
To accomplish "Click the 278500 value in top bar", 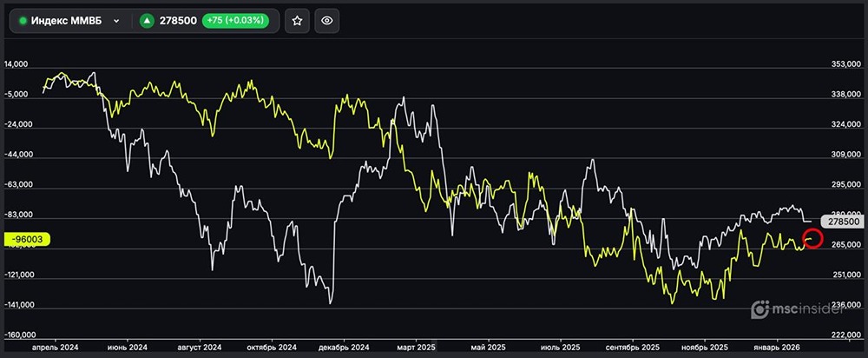I will 178,21.
